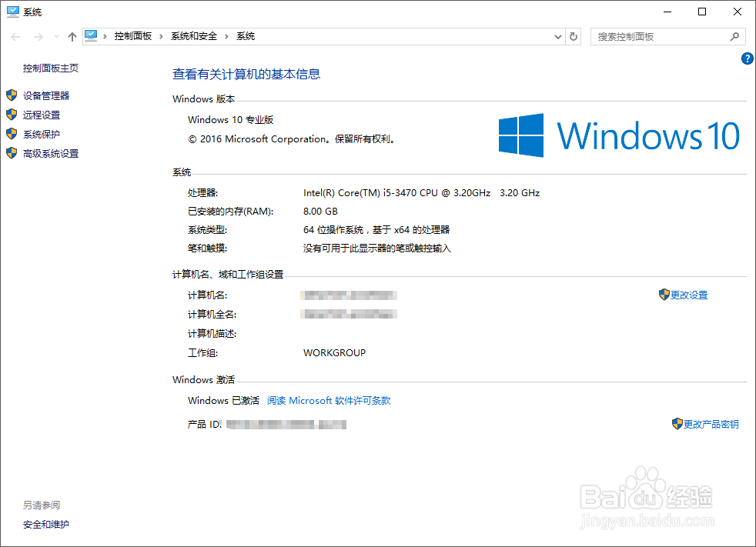Open 系统保护 from sidebar
Image resolution: width=756 pixels, height=547 pixels.
click(42, 135)
